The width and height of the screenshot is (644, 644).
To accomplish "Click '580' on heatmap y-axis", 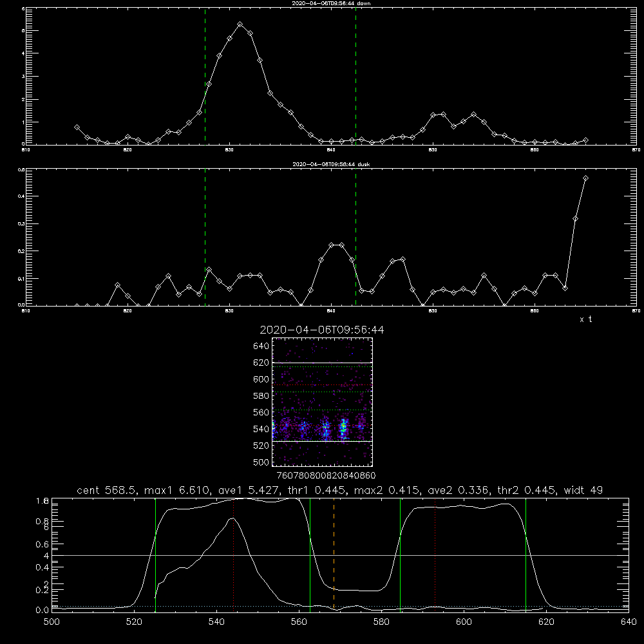I will tap(261, 396).
